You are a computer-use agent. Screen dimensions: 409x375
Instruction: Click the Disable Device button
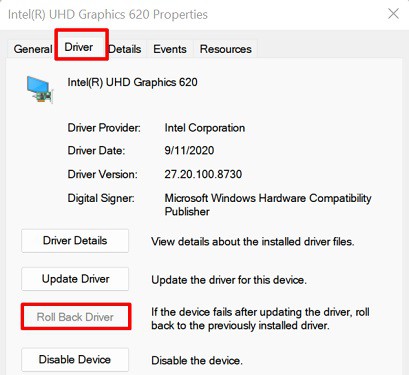click(75, 360)
